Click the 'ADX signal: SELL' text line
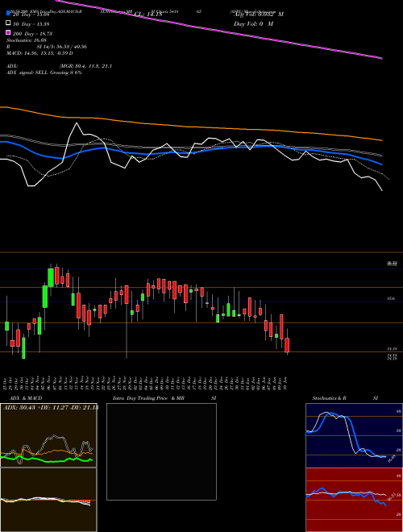403x532 pixels. (44, 73)
